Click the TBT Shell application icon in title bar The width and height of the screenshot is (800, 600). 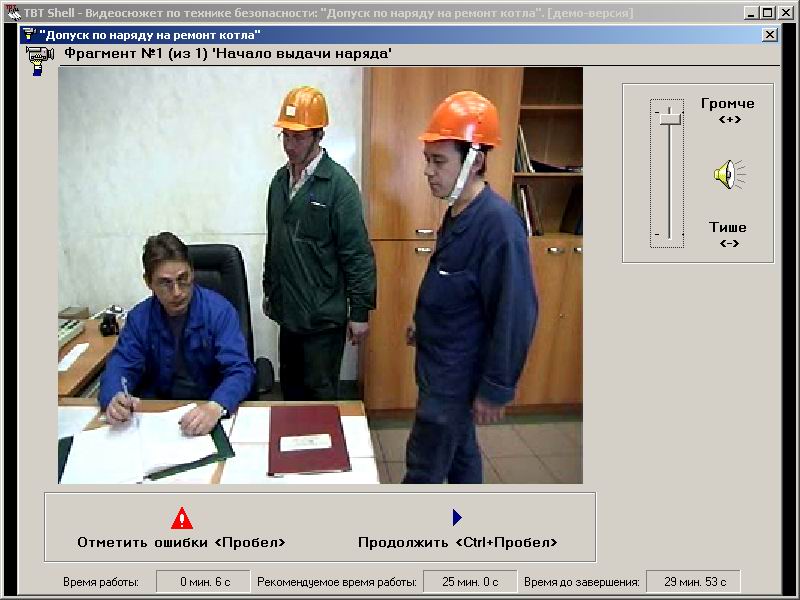(13, 12)
